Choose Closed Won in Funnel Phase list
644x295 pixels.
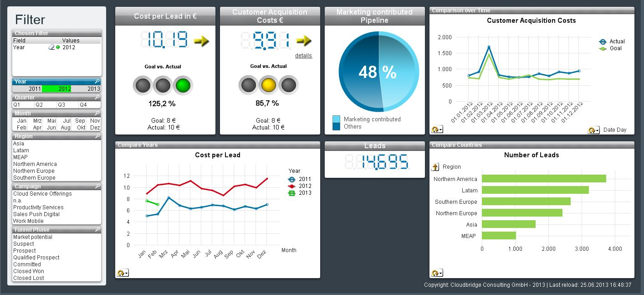29,271
